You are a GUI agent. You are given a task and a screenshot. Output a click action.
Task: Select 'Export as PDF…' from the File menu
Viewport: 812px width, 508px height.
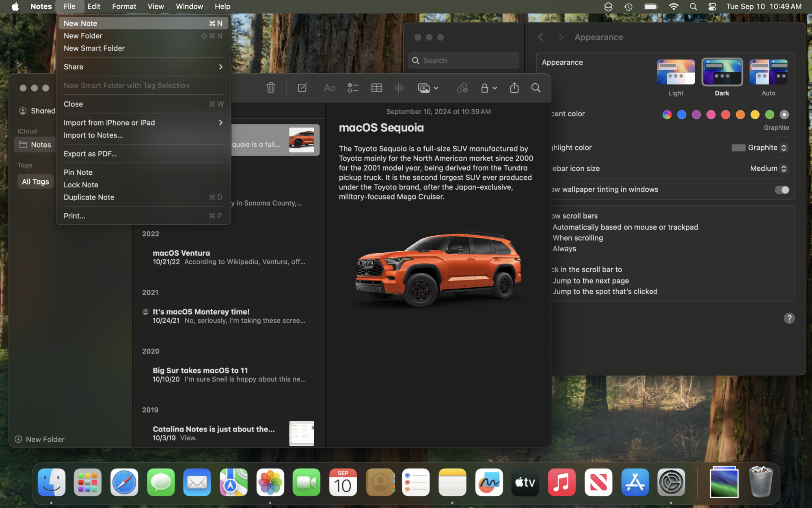click(x=90, y=154)
